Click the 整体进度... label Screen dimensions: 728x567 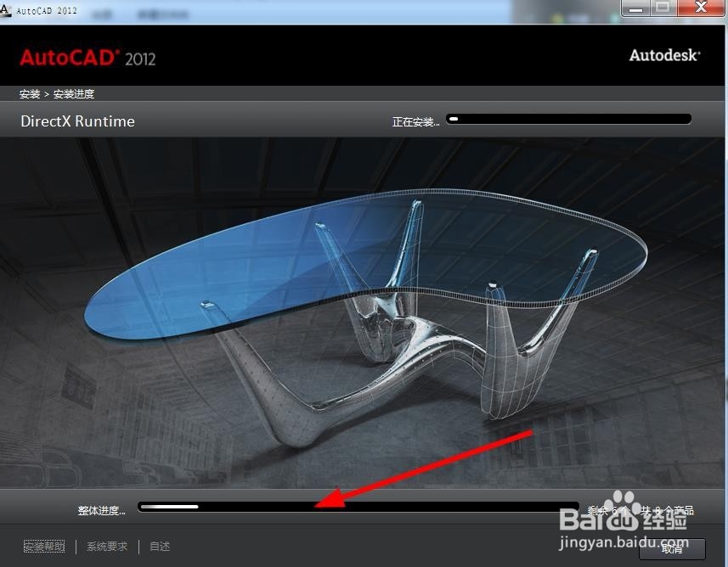click(x=102, y=511)
